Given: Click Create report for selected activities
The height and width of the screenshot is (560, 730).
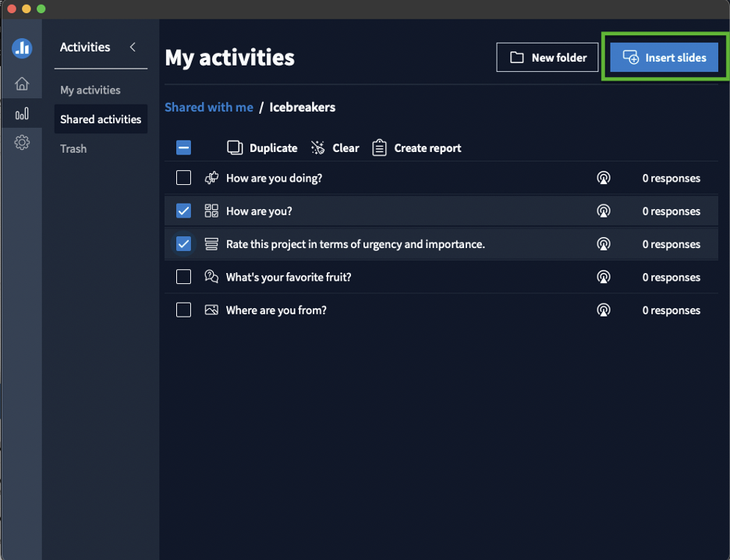Looking at the screenshot, I should [416, 148].
